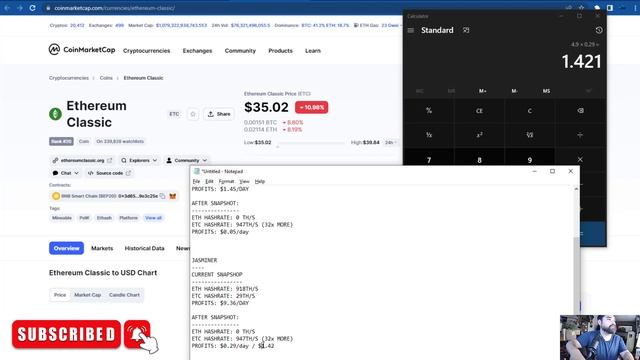Open Exchanges nav menu
This screenshot has height=360, width=640.
(x=197, y=51)
